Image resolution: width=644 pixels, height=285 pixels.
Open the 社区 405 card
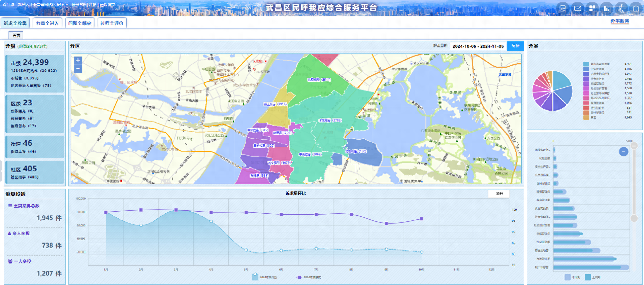pyautogui.click(x=35, y=172)
